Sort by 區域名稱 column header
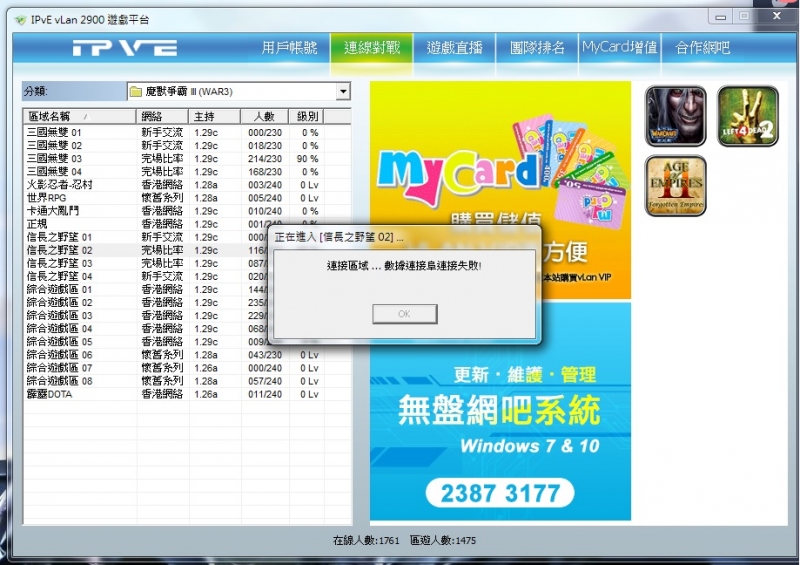800x565 pixels. [x=80, y=116]
